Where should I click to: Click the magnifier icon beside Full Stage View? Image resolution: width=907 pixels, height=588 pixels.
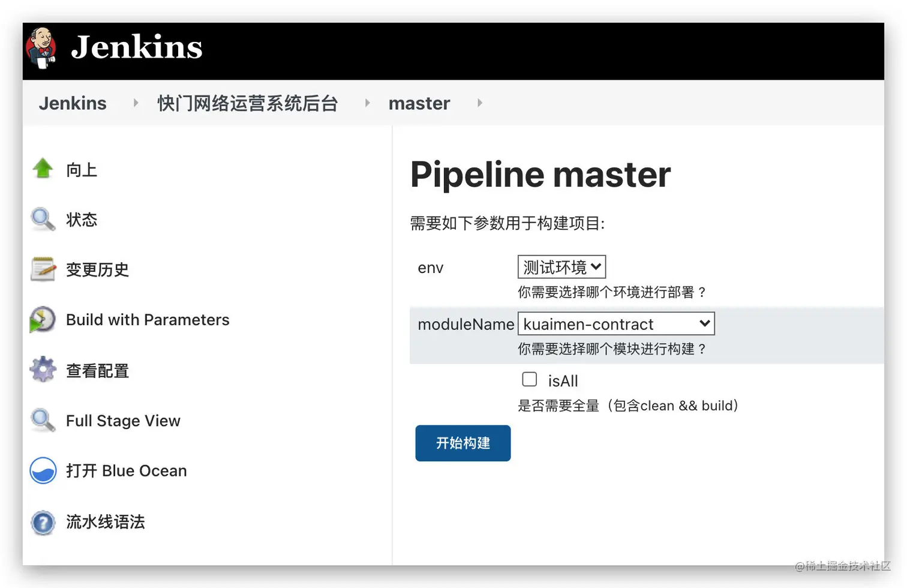coord(43,420)
